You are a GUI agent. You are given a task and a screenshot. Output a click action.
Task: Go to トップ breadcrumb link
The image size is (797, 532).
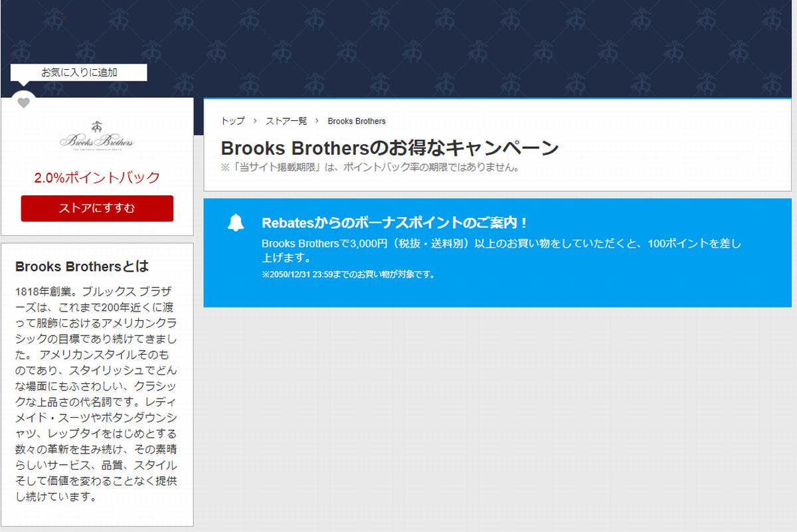pos(232,121)
